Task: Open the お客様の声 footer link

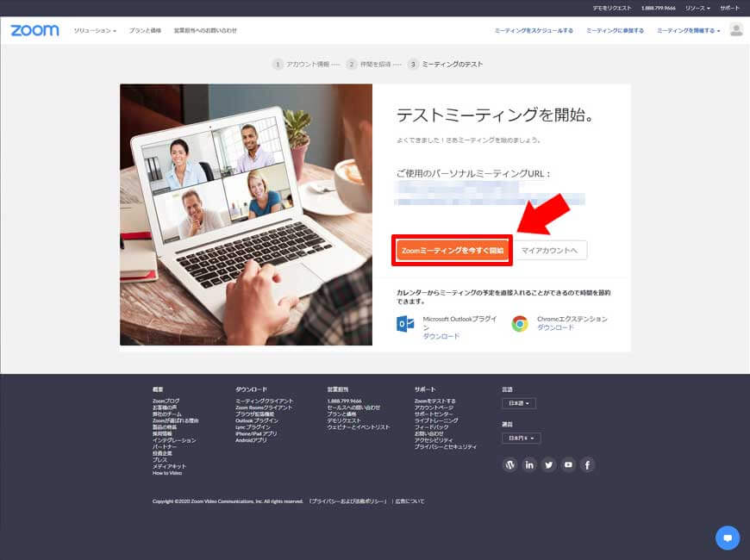Action: 165,408
